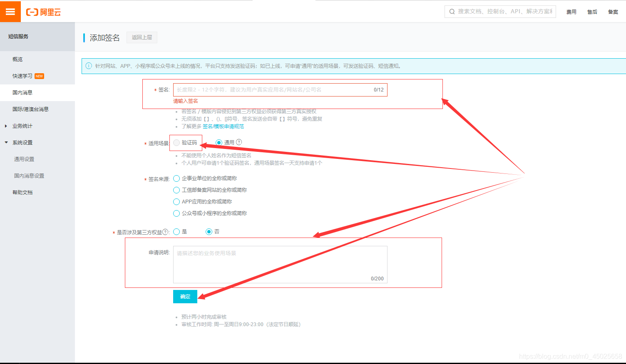Screen dimensions: 626x364
Task: Click the 返回上层 button
Action: pos(142,37)
